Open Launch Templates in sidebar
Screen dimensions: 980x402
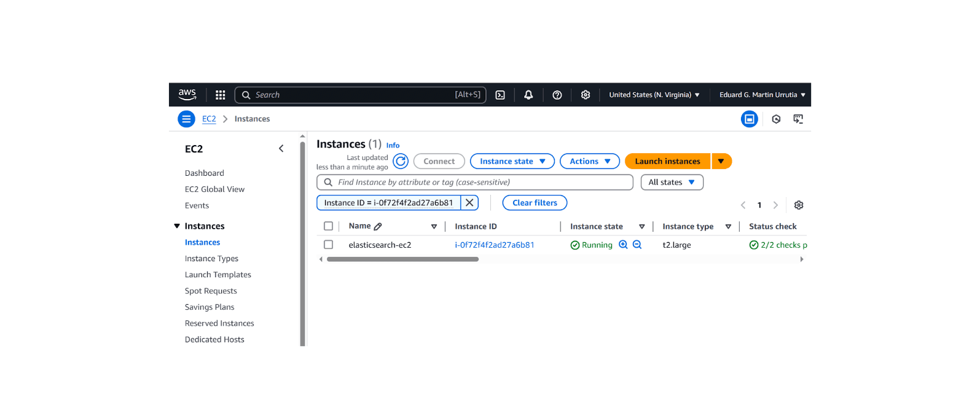(218, 275)
